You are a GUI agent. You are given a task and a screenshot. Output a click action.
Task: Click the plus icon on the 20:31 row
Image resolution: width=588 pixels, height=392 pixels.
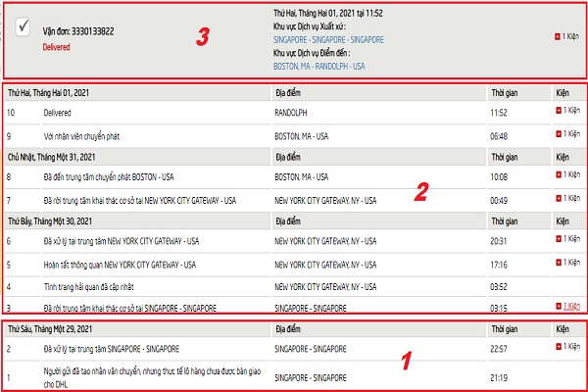tap(559, 240)
